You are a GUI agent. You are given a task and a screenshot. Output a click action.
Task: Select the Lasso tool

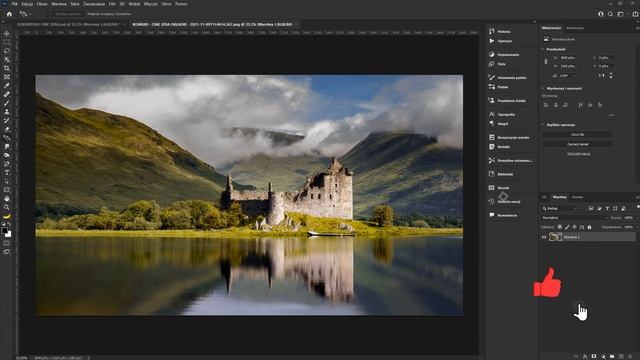click(x=7, y=51)
